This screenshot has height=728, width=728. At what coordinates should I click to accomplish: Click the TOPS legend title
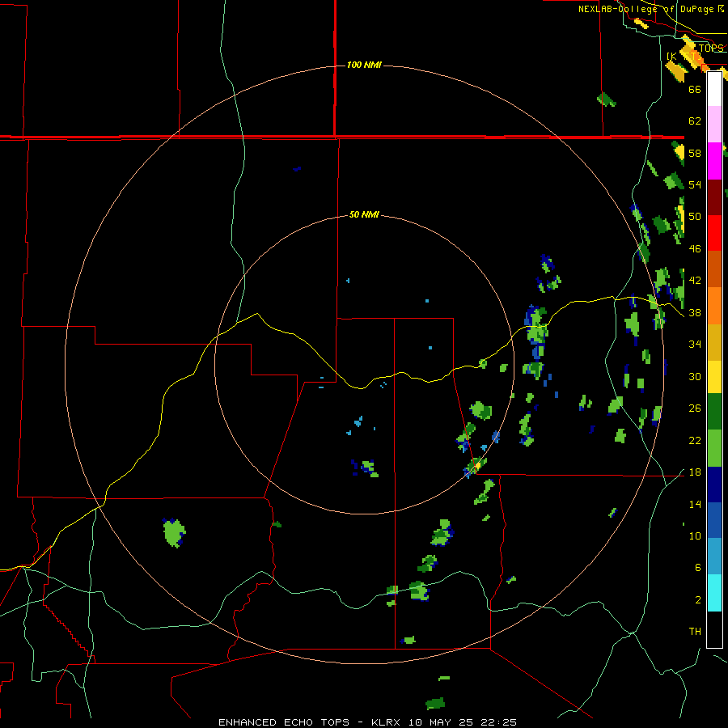point(711,48)
